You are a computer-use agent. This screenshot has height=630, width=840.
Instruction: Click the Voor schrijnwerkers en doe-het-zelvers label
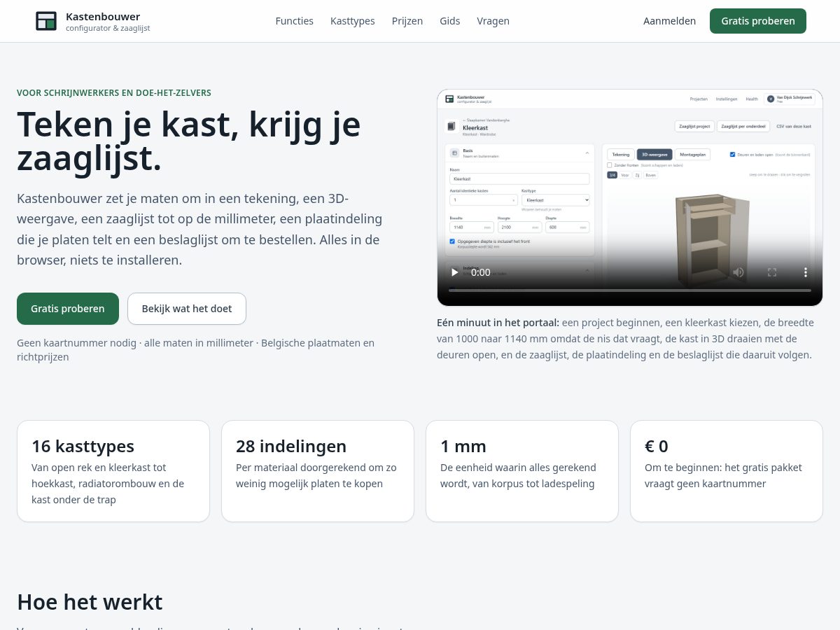click(x=114, y=92)
